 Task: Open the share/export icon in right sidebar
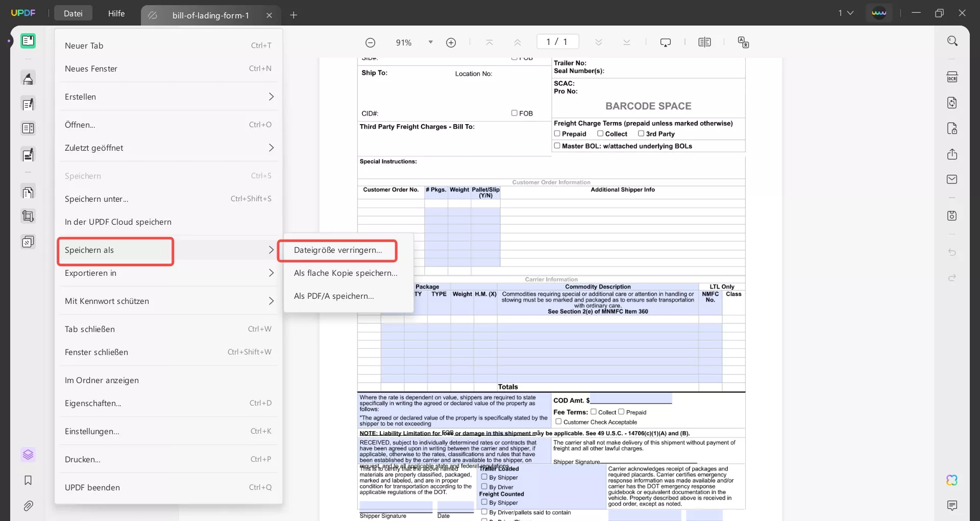(952, 154)
